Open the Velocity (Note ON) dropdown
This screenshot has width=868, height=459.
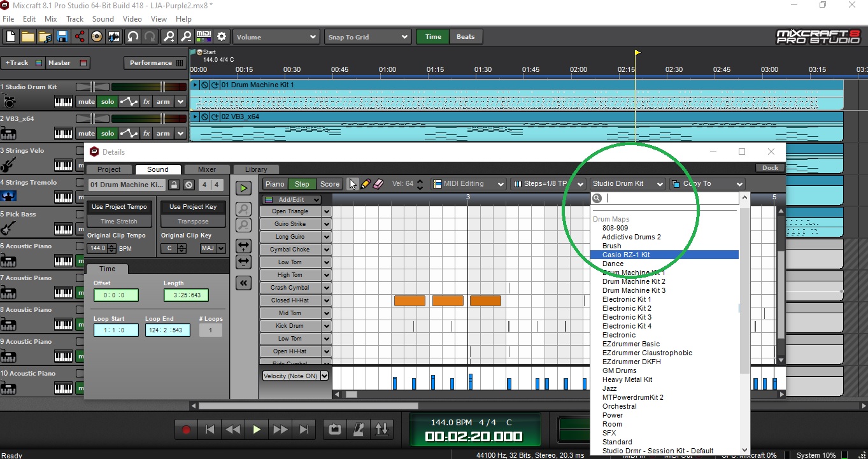tap(295, 376)
